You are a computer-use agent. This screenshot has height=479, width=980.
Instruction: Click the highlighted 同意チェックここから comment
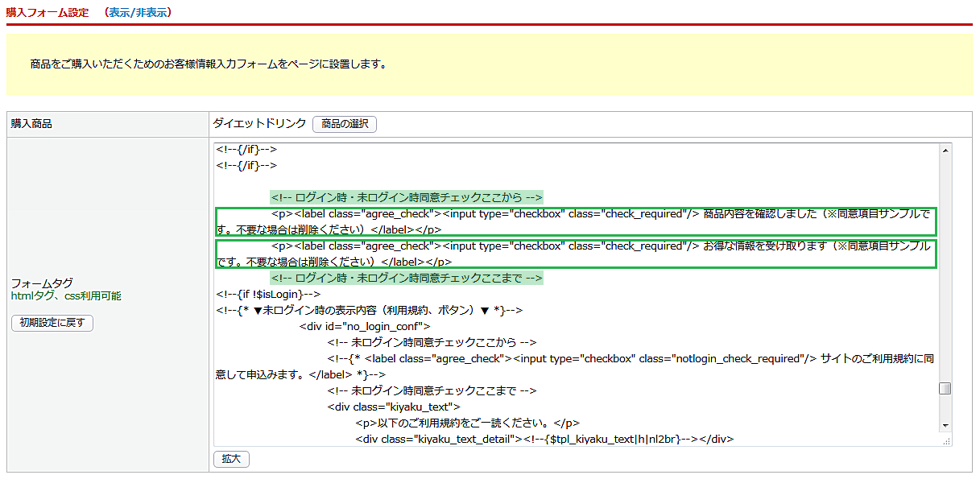point(407,197)
